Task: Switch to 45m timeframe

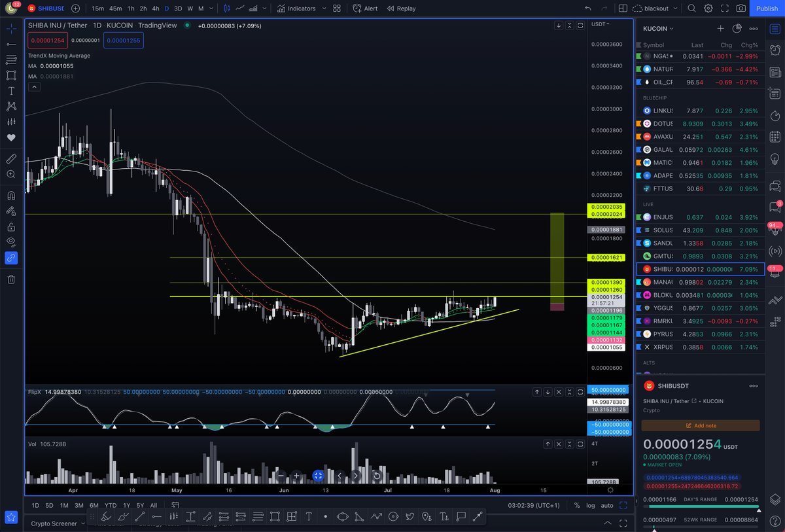Action: point(115,9)
